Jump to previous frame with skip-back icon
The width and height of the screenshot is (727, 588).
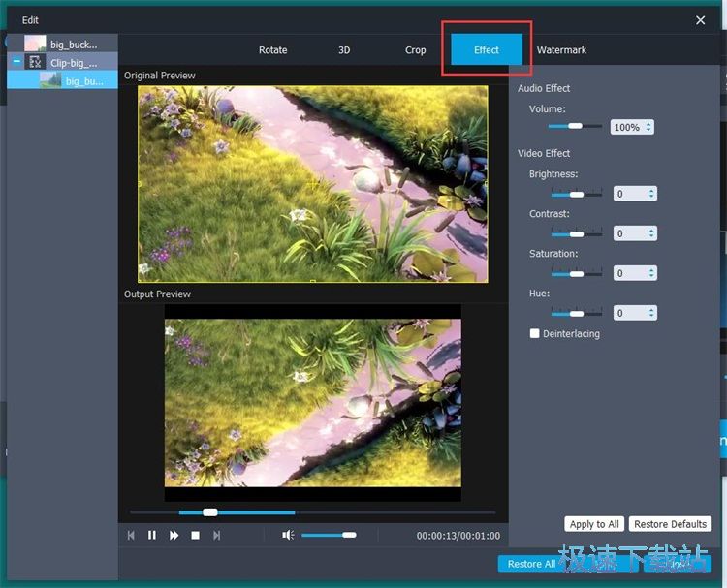[131, 535]
